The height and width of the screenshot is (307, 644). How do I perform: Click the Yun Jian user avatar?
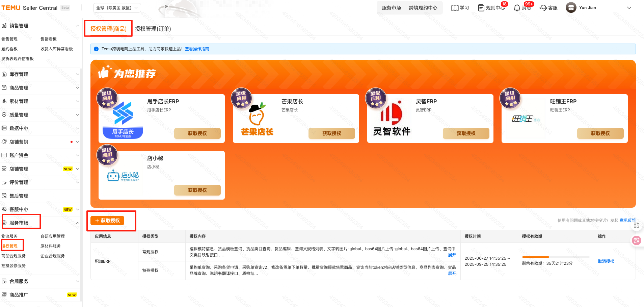pyautogui.click(x=571, y=7)
